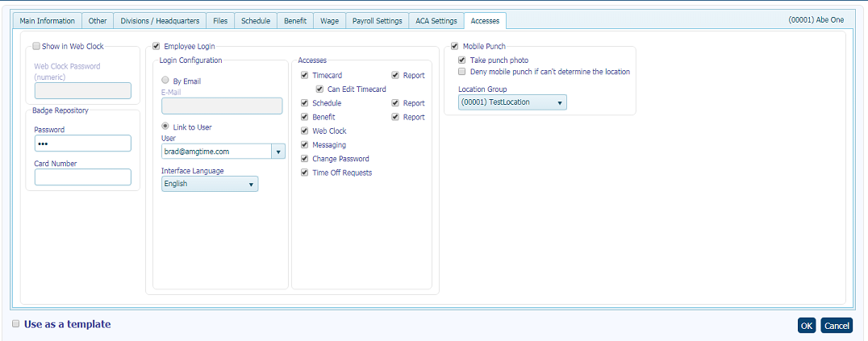
Task: Open the Location Group dropdown
Action: tap(512, 102)
